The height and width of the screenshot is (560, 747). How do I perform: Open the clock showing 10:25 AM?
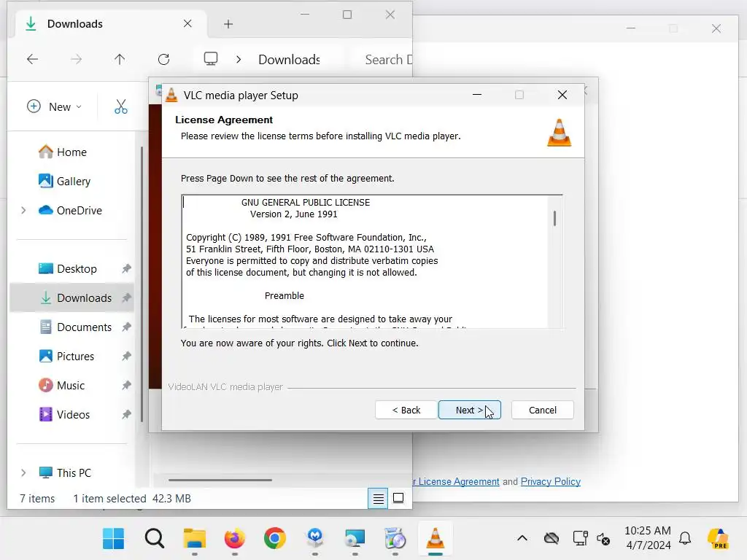pos(648,538)
